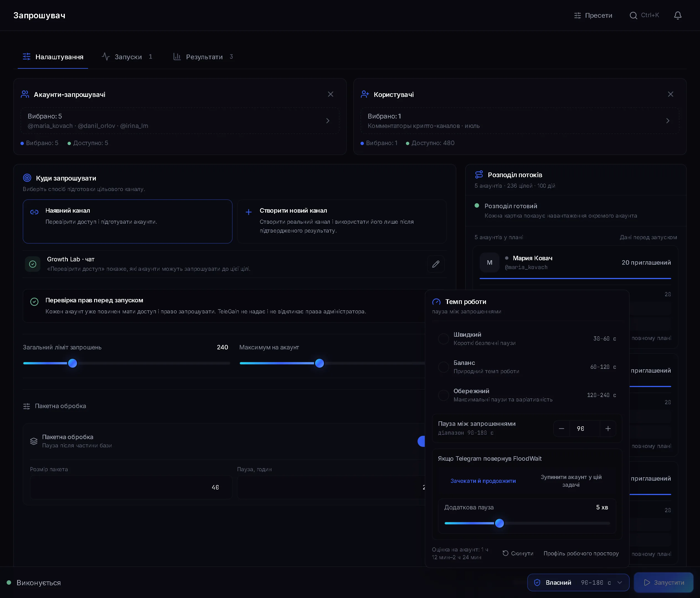The width and height of the screenshot is (700, 598).
Task: Click the Розподіл потоків flow icon
Action: (479, 174)
